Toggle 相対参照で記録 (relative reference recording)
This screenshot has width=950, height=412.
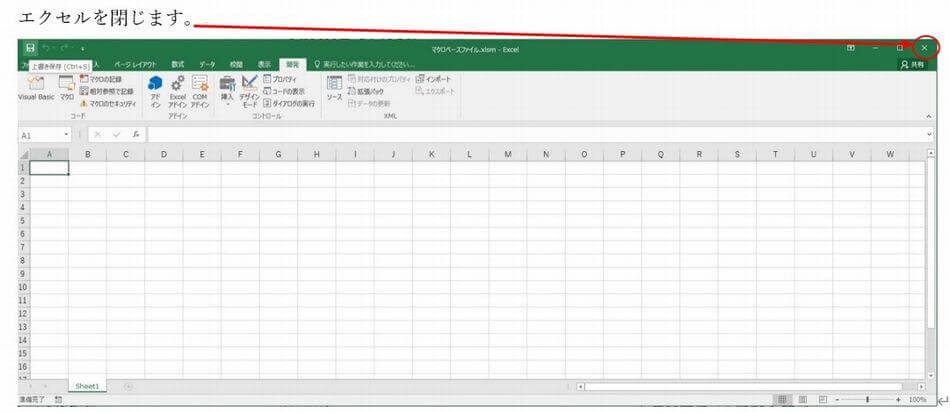107,91
